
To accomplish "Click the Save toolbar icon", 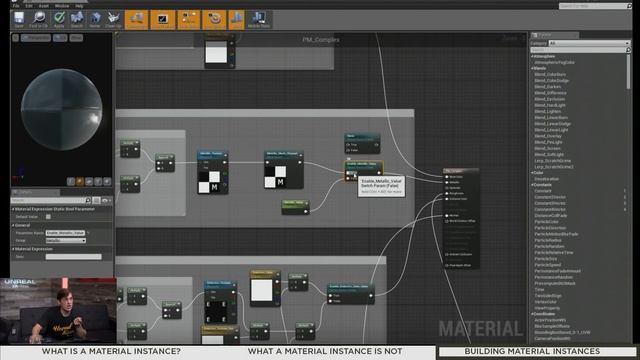I will pos(19,20).
